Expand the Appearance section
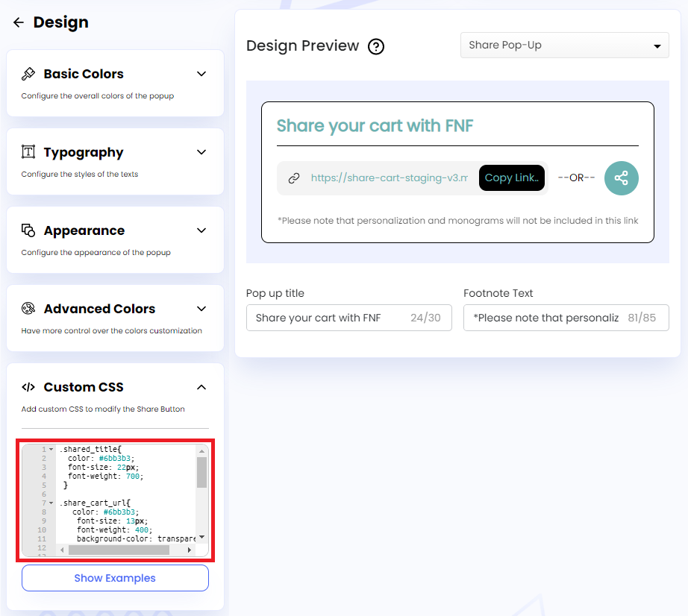This screenshot has height=616, width=688. point(201,231)
